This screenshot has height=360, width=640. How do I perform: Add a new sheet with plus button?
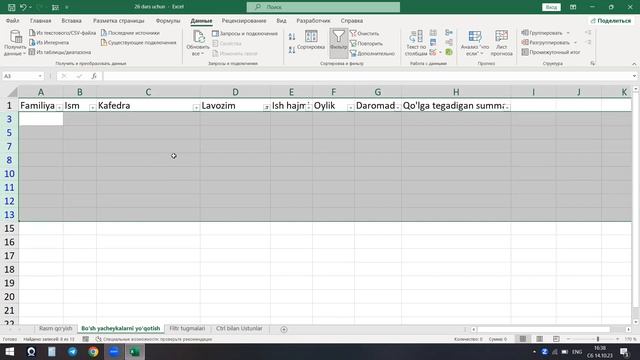pyautogui.click(x=284, y=329)
